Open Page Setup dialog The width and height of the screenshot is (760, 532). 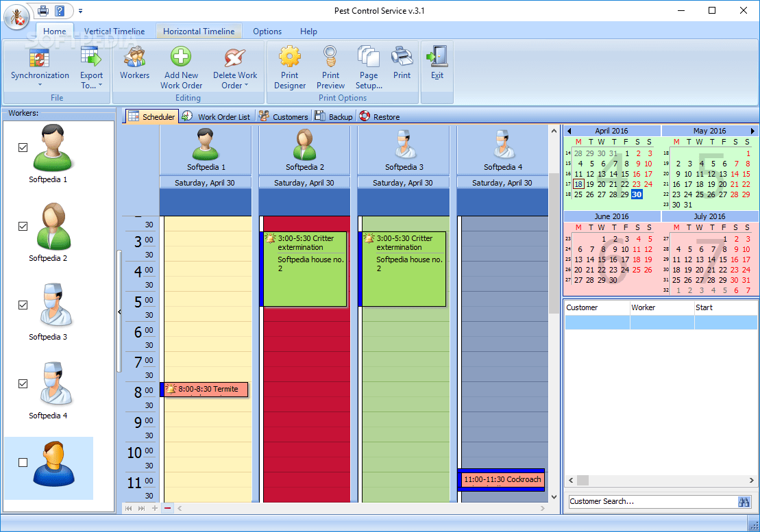[x=369, y=68]
